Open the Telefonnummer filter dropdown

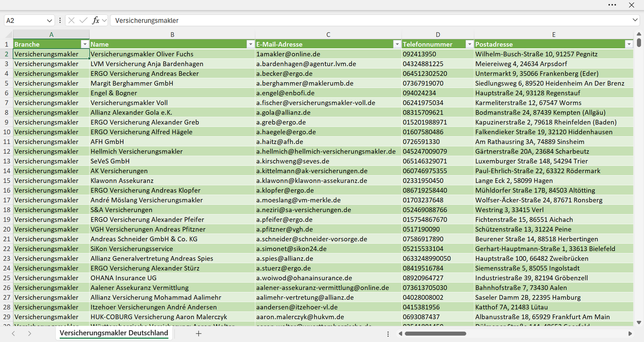[469, 44]
